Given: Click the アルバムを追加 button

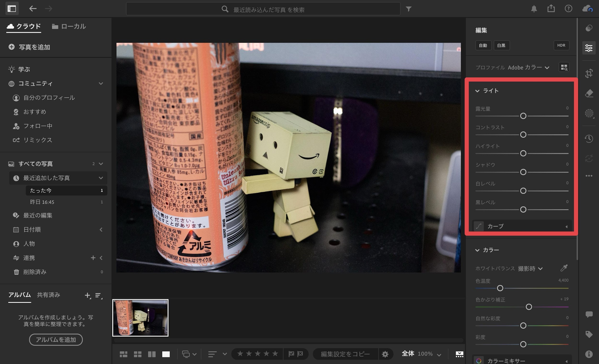Looking at the screenshot, I should (x=56, y=340).
